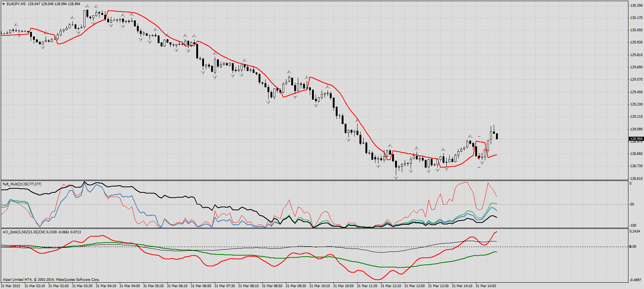Click the 129.090 price scale label
The width and height of the screenshot is (644, 289).
pyautogui.click(x=636, y=129)
